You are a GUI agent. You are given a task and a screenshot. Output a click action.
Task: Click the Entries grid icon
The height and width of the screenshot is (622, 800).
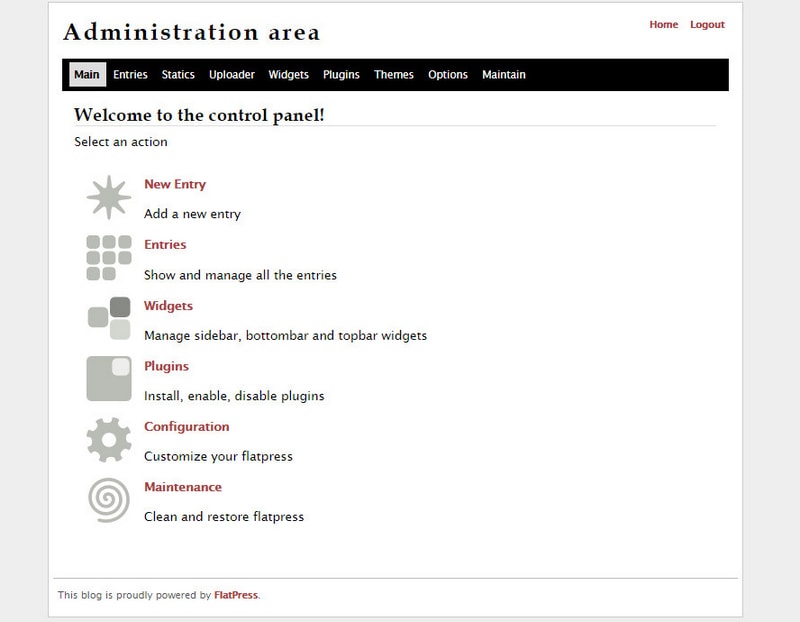[109, 258]
